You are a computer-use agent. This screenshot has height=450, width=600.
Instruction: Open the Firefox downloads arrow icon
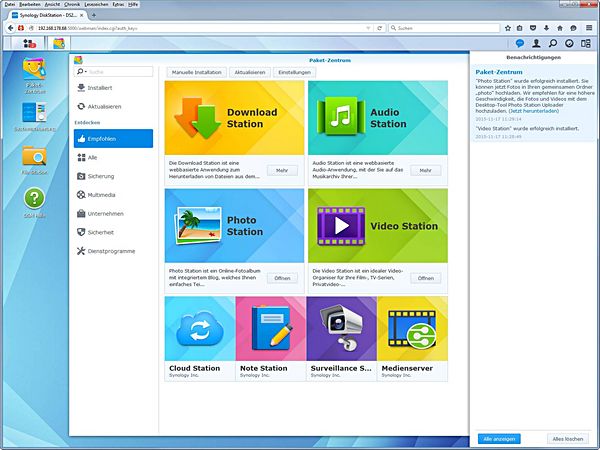click(546, 28)
